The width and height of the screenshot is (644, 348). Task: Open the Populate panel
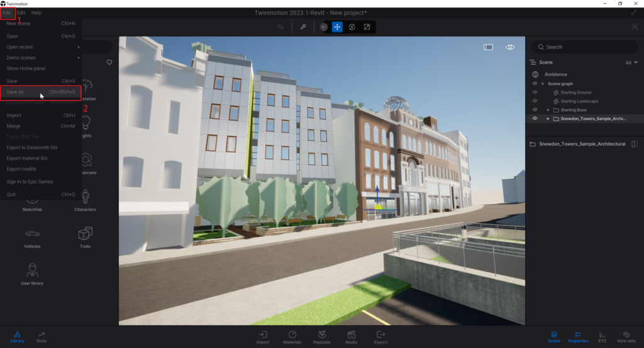pos(321,337)
